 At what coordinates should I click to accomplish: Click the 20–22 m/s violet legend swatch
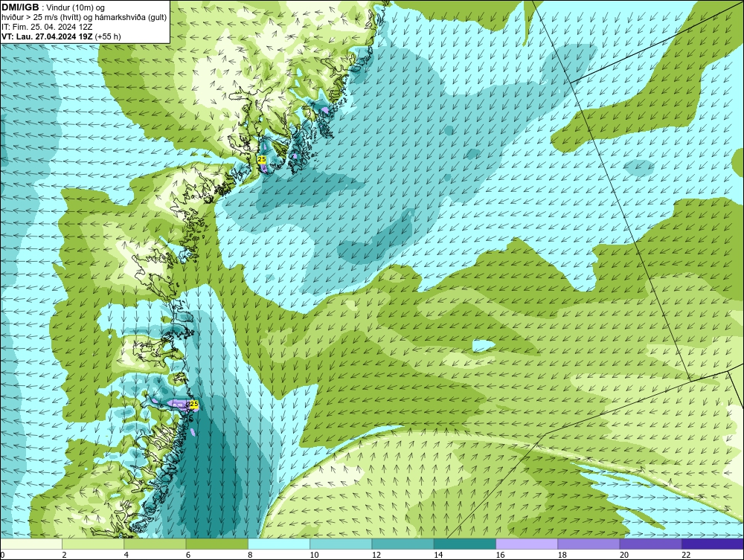tap(650, 544)
